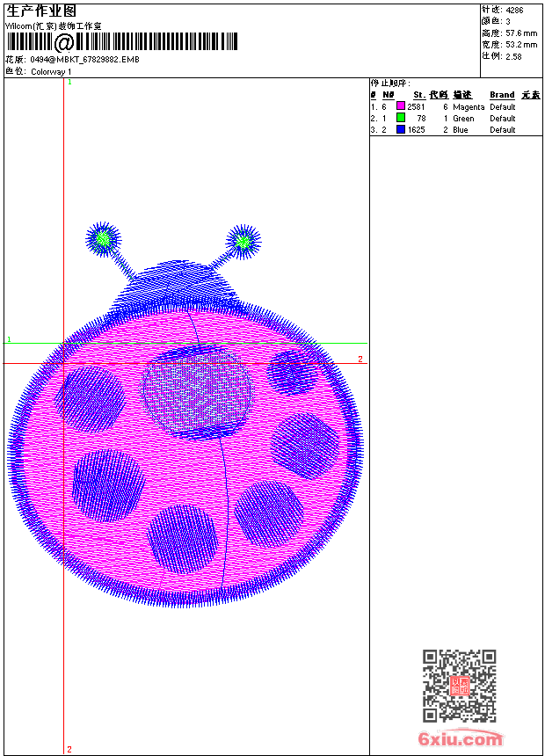
Task: Click the 描述 column header
Action: [462, 95]
